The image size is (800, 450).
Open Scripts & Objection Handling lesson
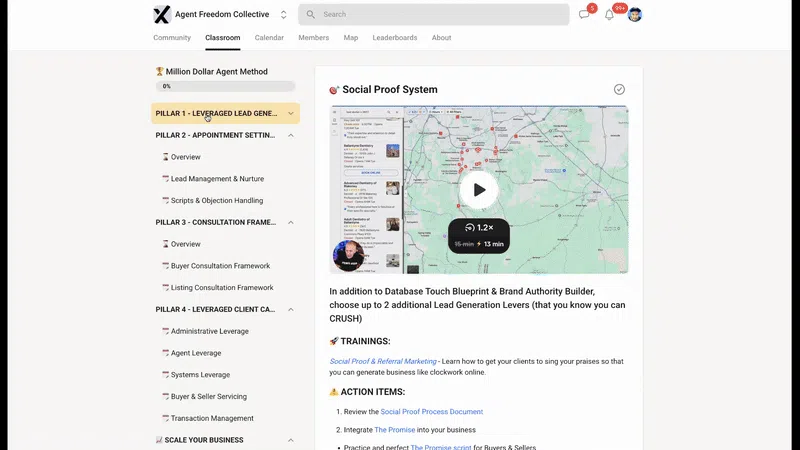click(x=217, y=201)
